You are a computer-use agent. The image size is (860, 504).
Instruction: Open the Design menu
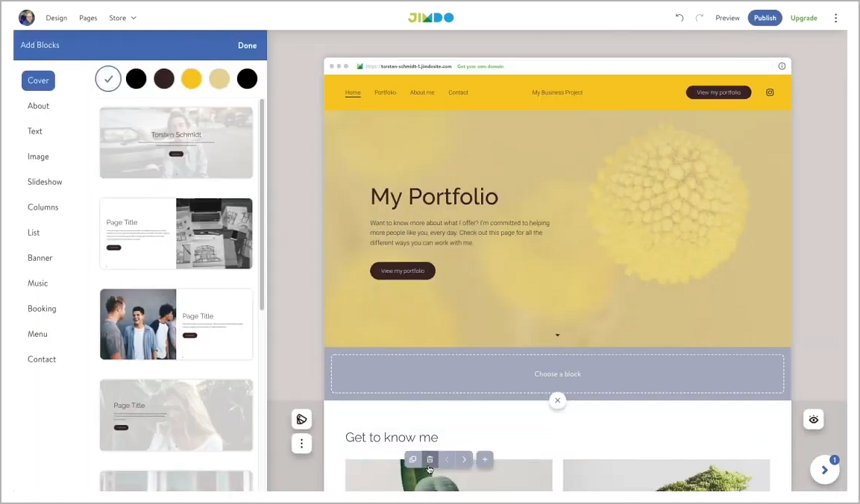coord(56,17)
